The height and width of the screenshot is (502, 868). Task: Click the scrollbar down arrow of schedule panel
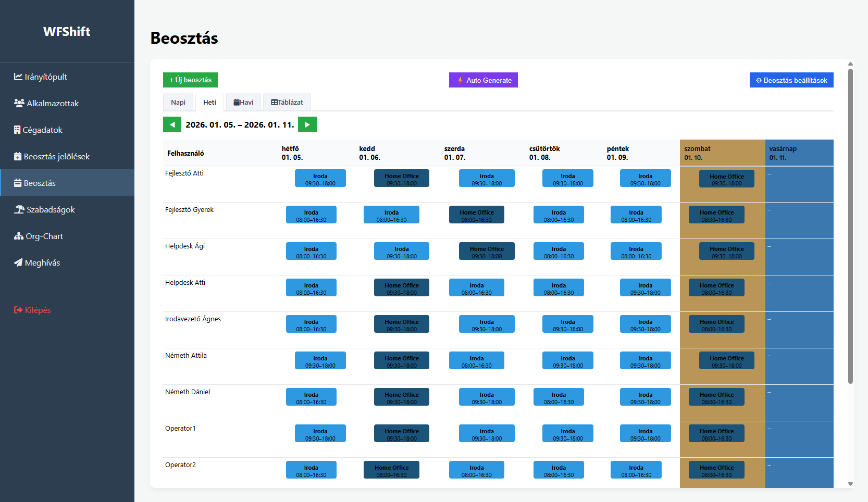coord(850,484)
